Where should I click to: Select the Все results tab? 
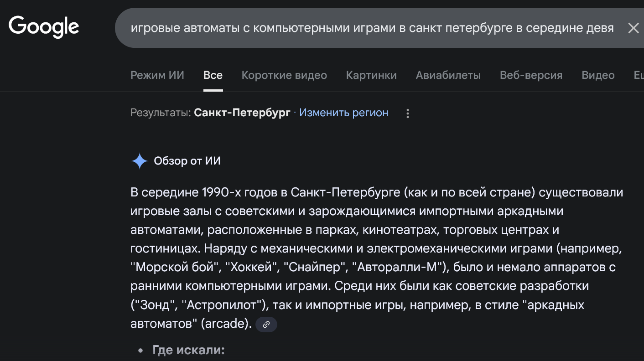point(213,75)
